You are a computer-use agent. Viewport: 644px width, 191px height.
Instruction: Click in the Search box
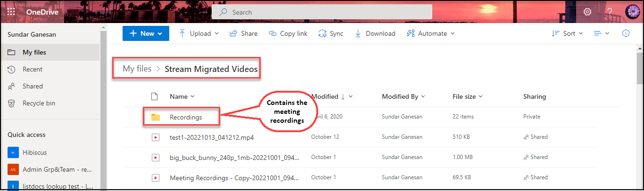tap(322, 12)
